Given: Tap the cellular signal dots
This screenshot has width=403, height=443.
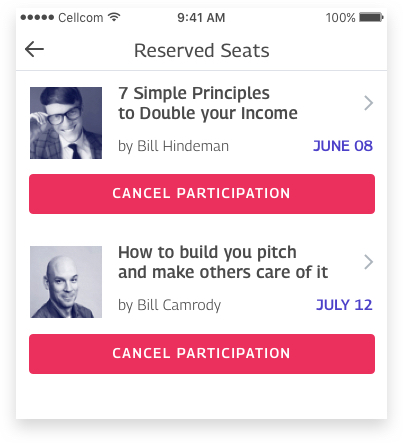Looking at the screenshot, I should pyautogui.click(x=37, y=17).
